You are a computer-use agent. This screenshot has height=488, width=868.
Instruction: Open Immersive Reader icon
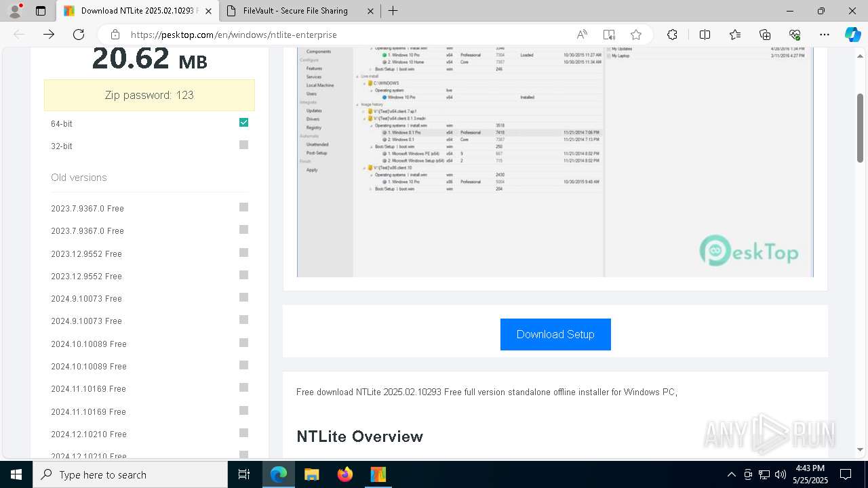609,35
